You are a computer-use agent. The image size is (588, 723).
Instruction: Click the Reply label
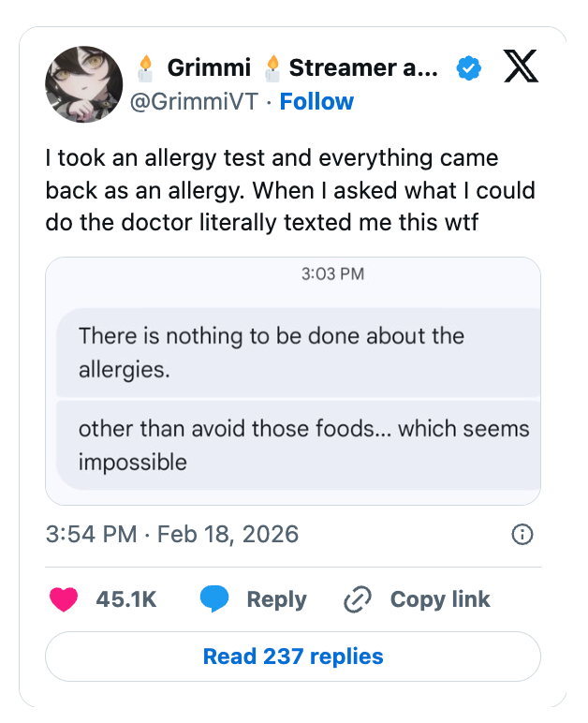pyautogui.click(x=276, y=599)
